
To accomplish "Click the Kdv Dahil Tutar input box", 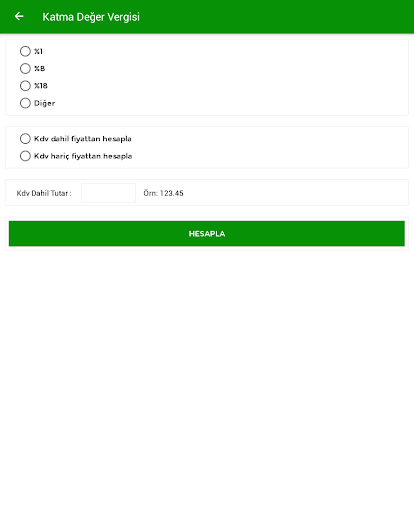I will click(x=108, y=193).
